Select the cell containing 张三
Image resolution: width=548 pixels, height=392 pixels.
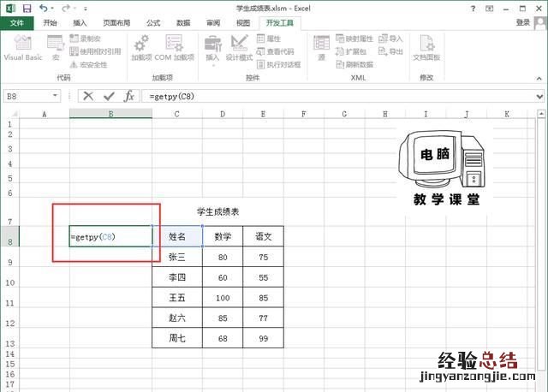click(x=177, y=256)
